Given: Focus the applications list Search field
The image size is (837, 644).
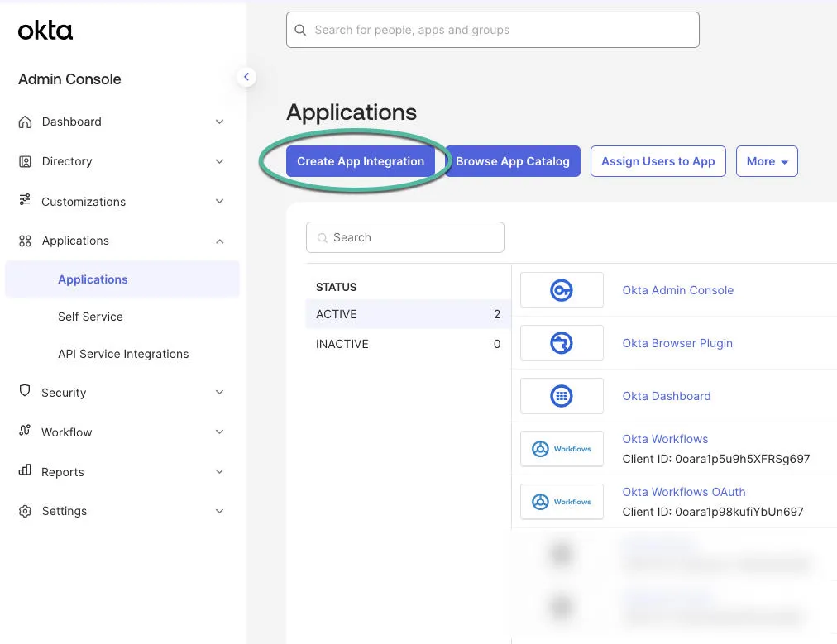Looking at the screenshot, I should pos(405,237).
